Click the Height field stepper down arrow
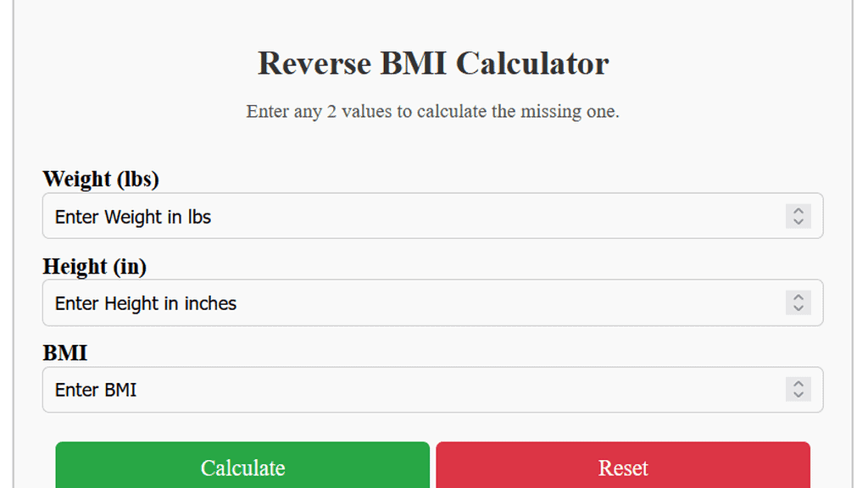868x488 pixels. 798,308
